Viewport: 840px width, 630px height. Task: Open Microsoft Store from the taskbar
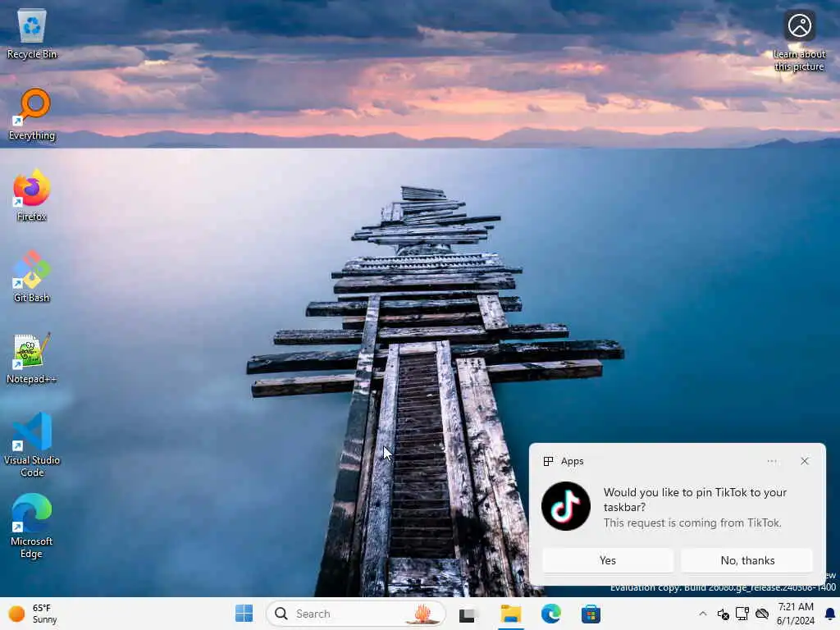click(x=591, y=614)
